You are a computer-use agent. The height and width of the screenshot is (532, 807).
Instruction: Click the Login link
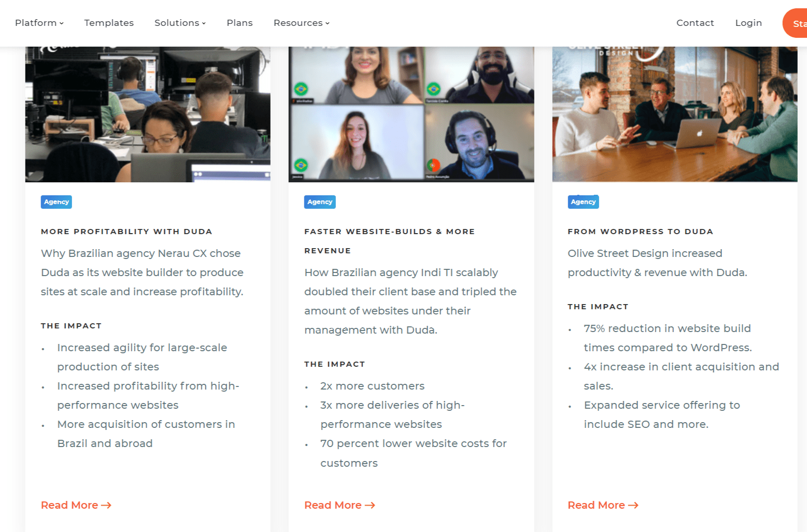point(748,23)
